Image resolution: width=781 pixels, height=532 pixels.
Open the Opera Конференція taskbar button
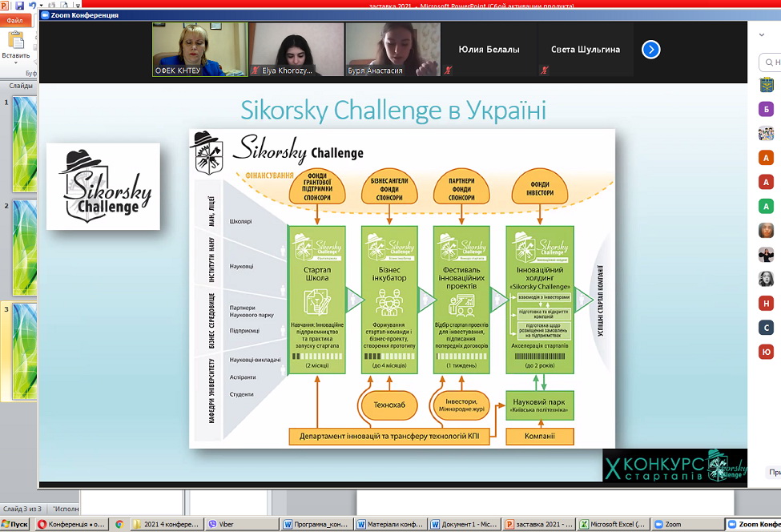[x=70, y=524]
